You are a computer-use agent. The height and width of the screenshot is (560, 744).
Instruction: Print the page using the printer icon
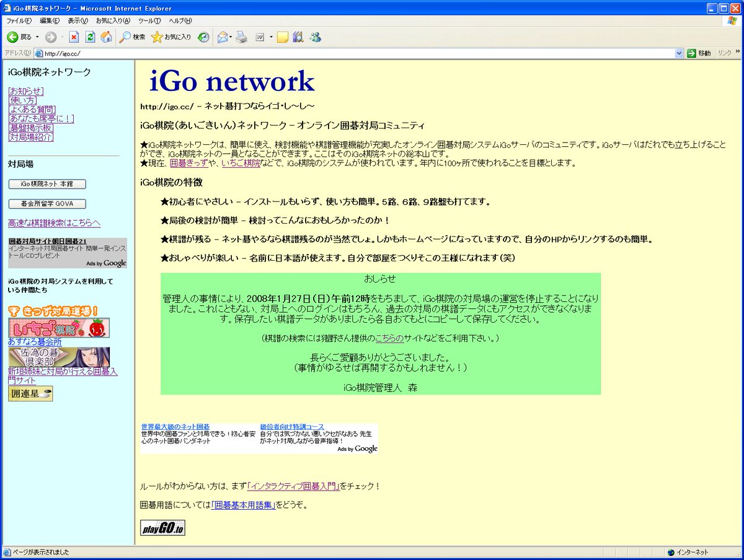(x=242, y=37)
